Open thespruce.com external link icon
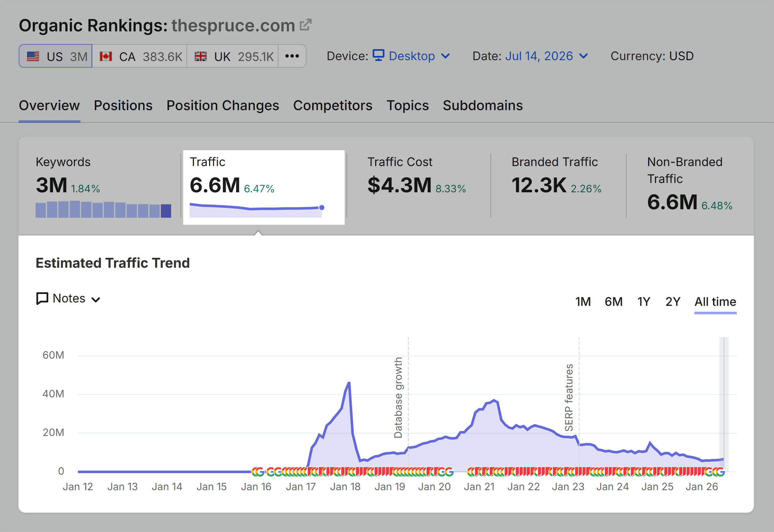 click(306, 25)
